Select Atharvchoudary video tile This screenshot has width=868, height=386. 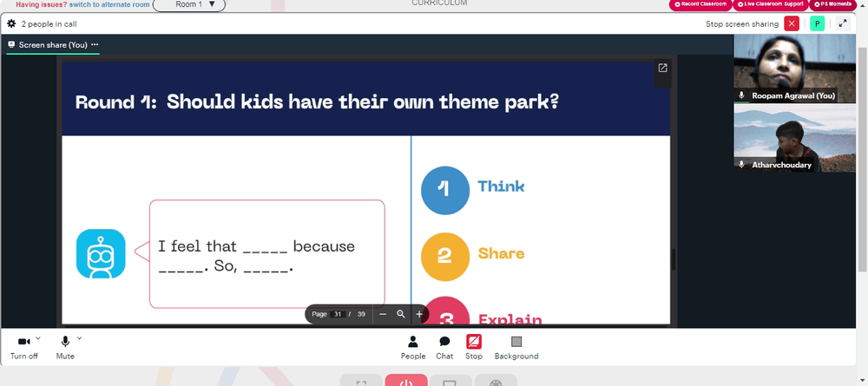click(x=794, y=138)
